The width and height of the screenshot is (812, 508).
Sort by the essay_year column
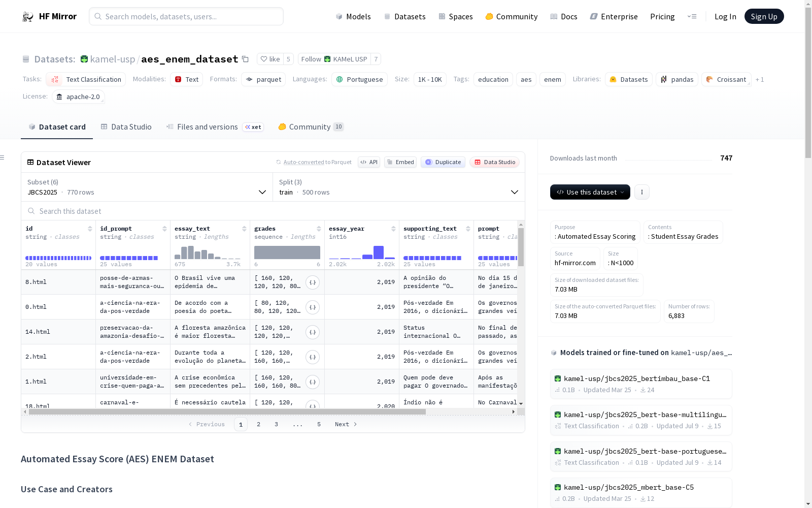point(393,229)
